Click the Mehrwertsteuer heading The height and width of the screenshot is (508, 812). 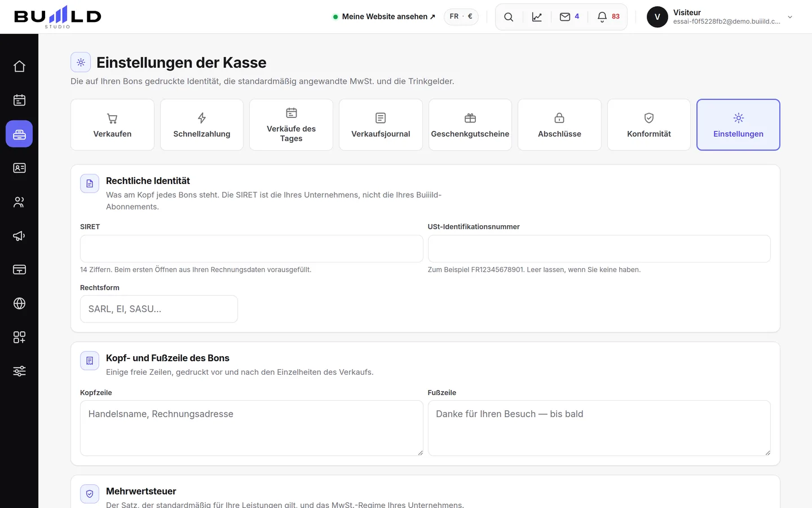coord(141,491)
